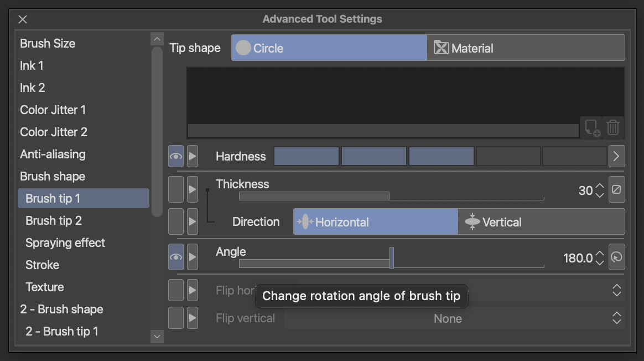Select the Material tip shape option

coord(526,48)
